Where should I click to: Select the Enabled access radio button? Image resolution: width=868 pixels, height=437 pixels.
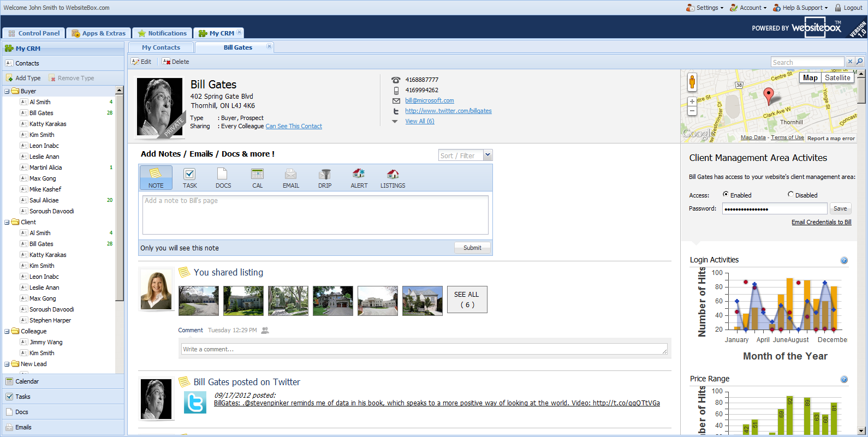click(x=726, y=194)
